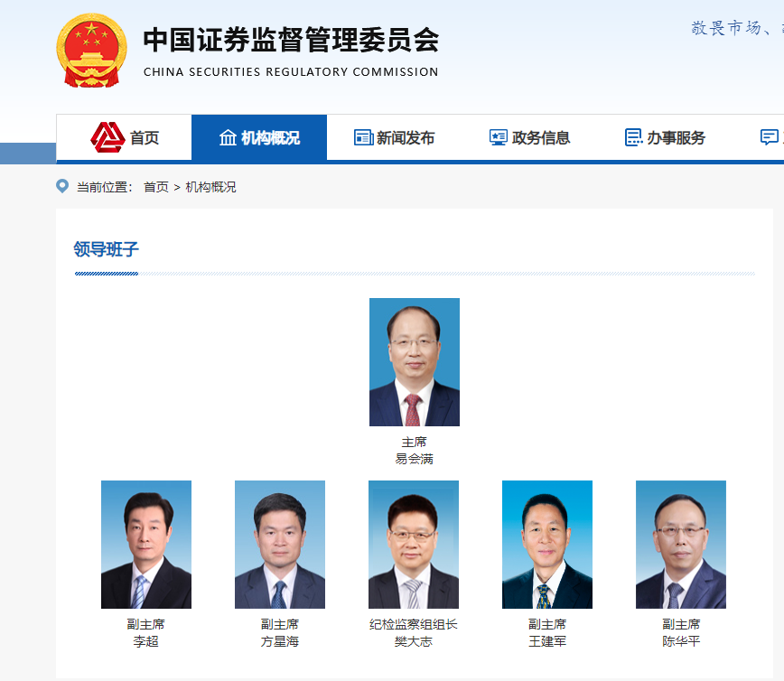Open the 政务信息 menu item
This screenshot has height=681, width=784.
click(530, 137)
